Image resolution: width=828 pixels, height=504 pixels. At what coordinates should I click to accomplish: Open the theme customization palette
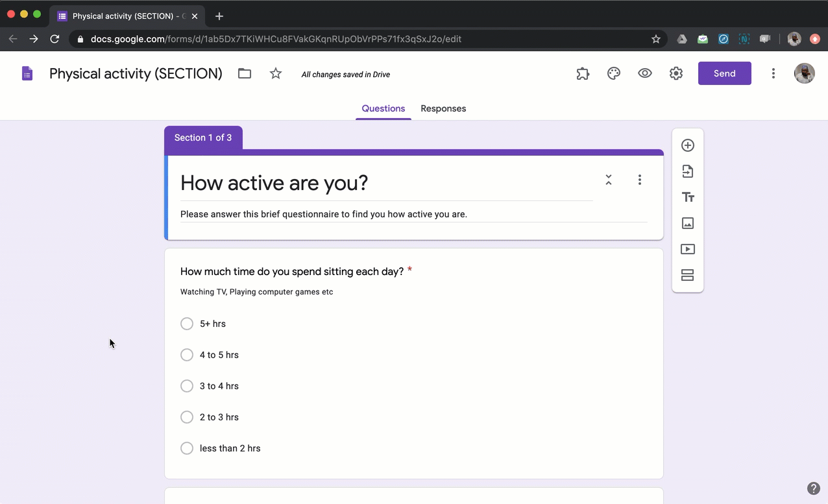(x=613, y=73)
